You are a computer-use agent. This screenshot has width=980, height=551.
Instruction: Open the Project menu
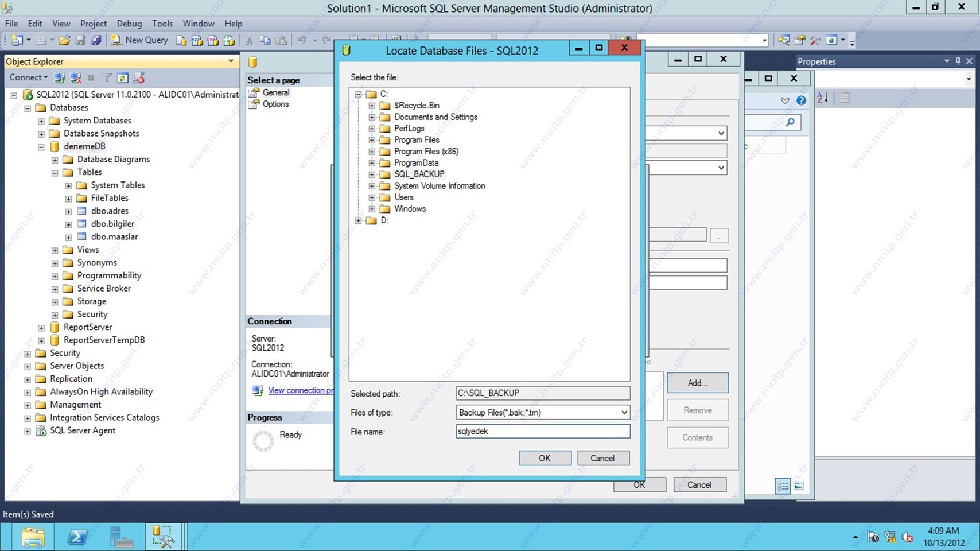94,24
